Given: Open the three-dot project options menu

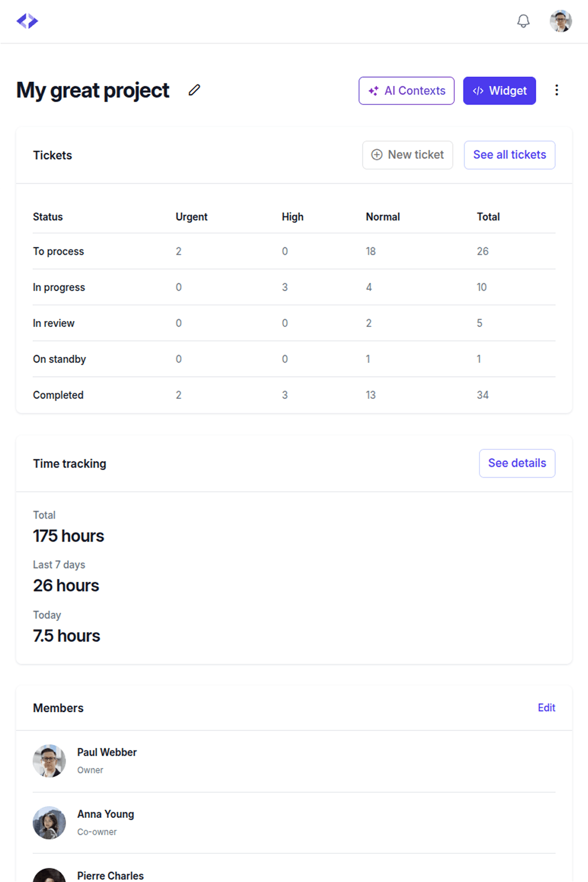Looking at the screenshot, I should (556, 90).
